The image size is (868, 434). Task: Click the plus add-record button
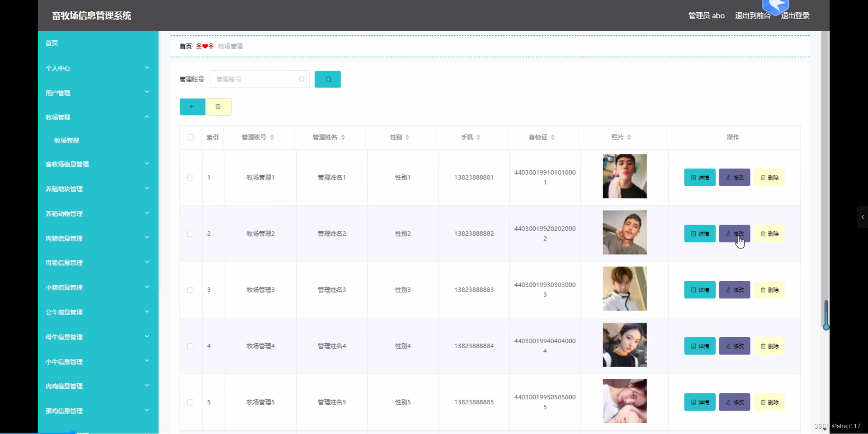click(x=192, y=107)
